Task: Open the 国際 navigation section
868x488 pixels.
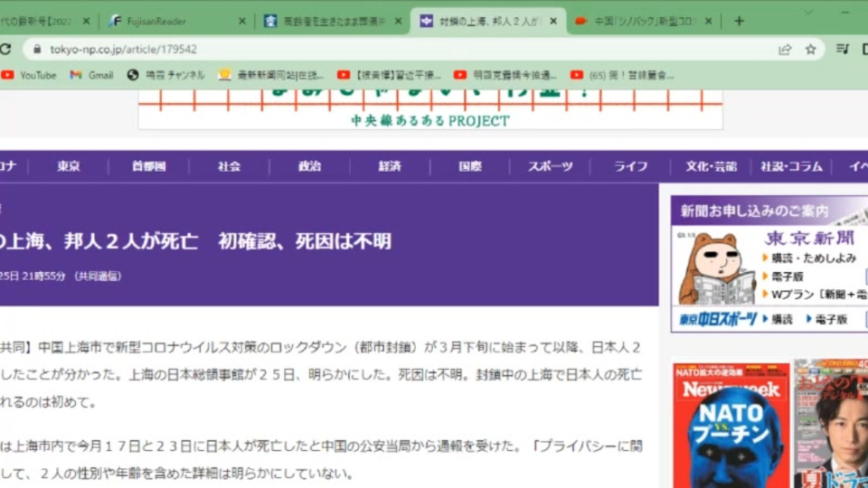Action: pyautogui.click(x=470, y=166)
